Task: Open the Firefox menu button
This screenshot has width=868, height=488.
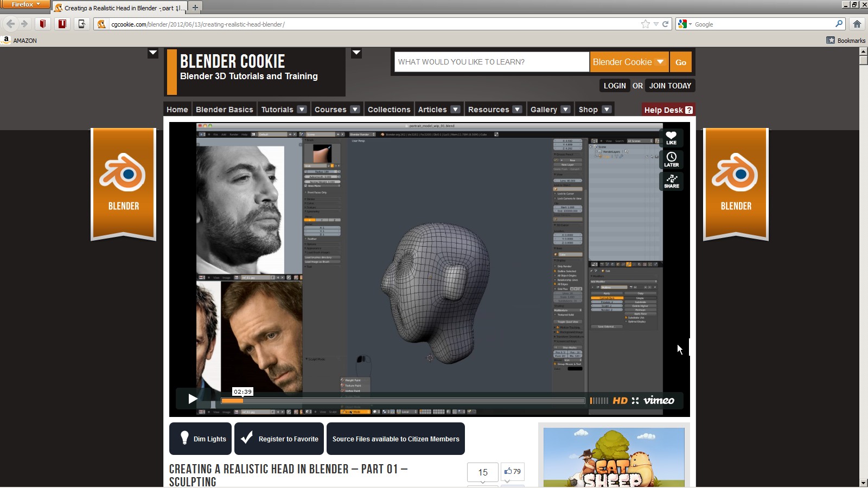Action: click(25, 4)
